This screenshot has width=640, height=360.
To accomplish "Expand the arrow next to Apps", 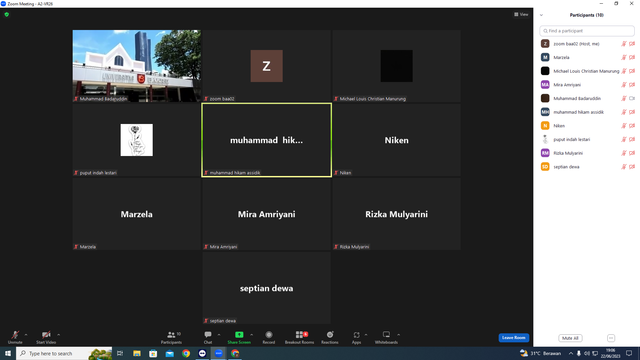I will coord(366,335).
